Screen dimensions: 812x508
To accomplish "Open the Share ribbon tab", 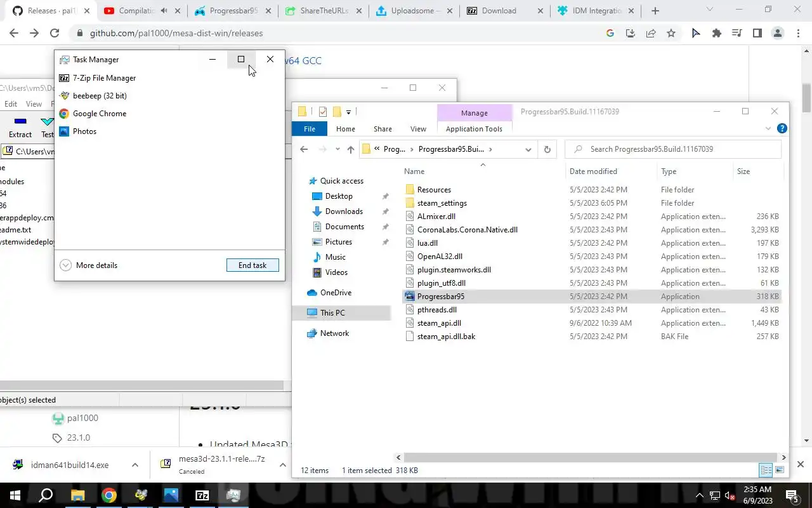I will (x=383, y=129).
